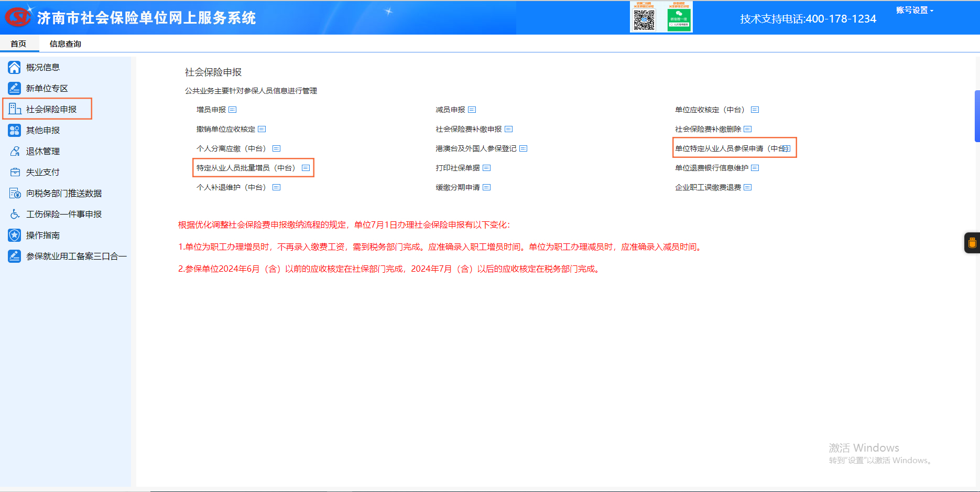980x492 pixels.
Task: Click the 其他申报 sidebar icon
Action: (14, 130)
